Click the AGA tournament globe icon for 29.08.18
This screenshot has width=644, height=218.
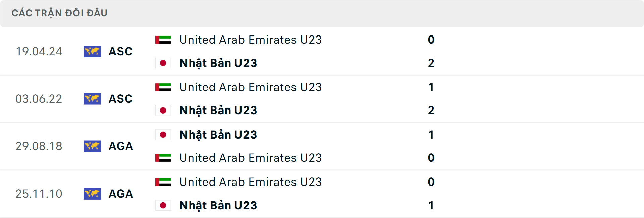92,146
